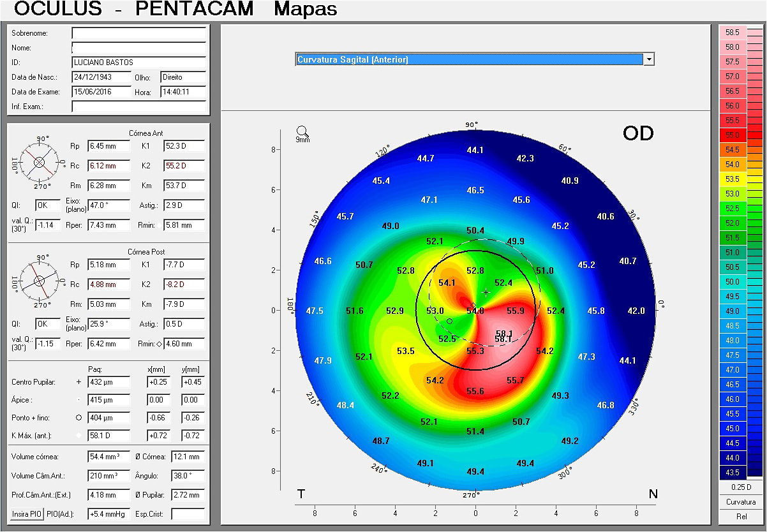Click the K Máx. diamond symbol
This screenshot has width=767, height=532.
click(78, 436)
